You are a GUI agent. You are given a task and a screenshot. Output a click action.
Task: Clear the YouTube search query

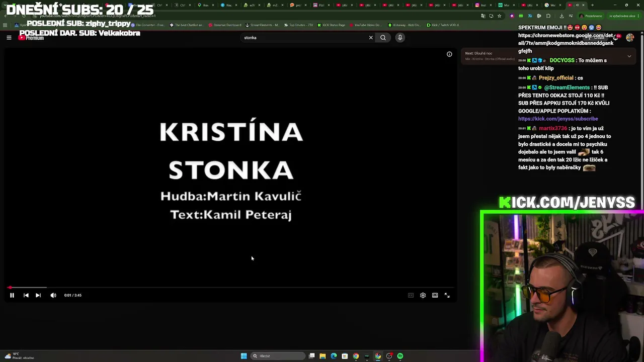coord(371,38)
